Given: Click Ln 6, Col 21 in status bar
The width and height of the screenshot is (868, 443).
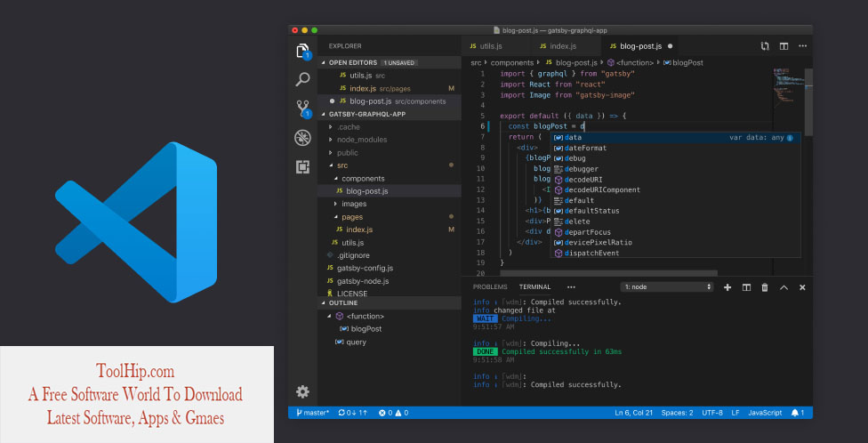Looking at the screenshot, I should 634,413.
